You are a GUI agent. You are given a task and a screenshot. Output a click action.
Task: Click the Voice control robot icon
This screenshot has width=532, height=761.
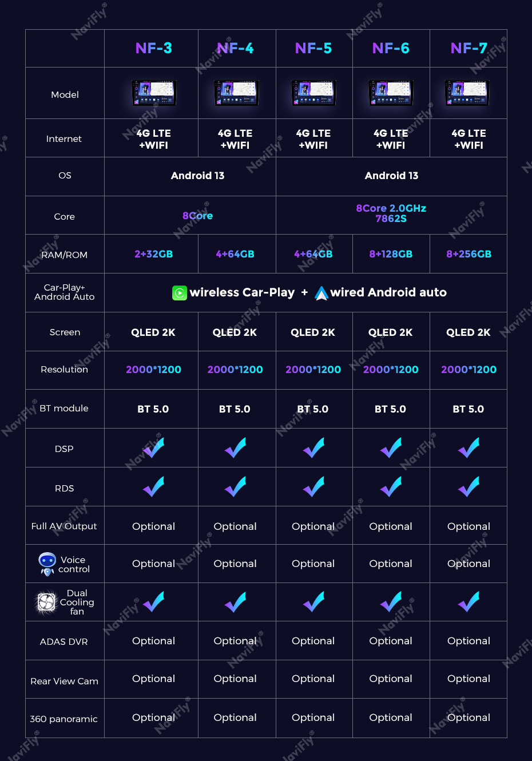(47, 564)
